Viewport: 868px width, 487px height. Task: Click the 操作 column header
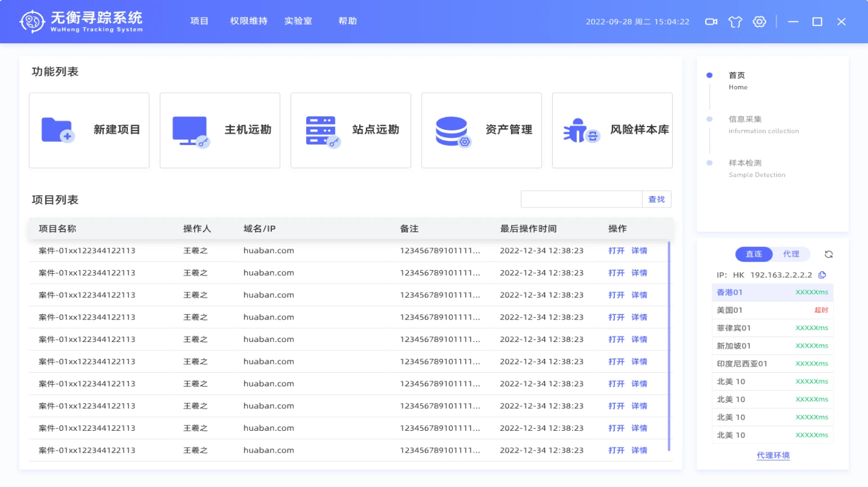(618, 229)
